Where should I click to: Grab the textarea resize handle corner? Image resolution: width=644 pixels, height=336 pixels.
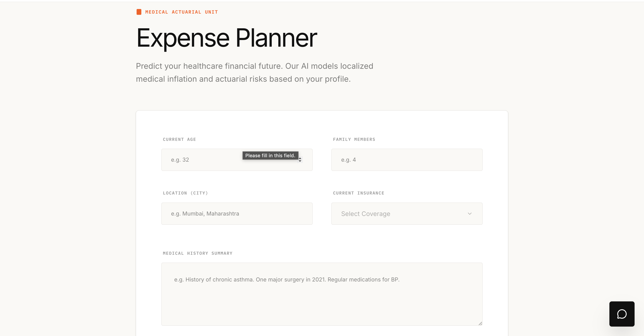[x=480, y=323]
